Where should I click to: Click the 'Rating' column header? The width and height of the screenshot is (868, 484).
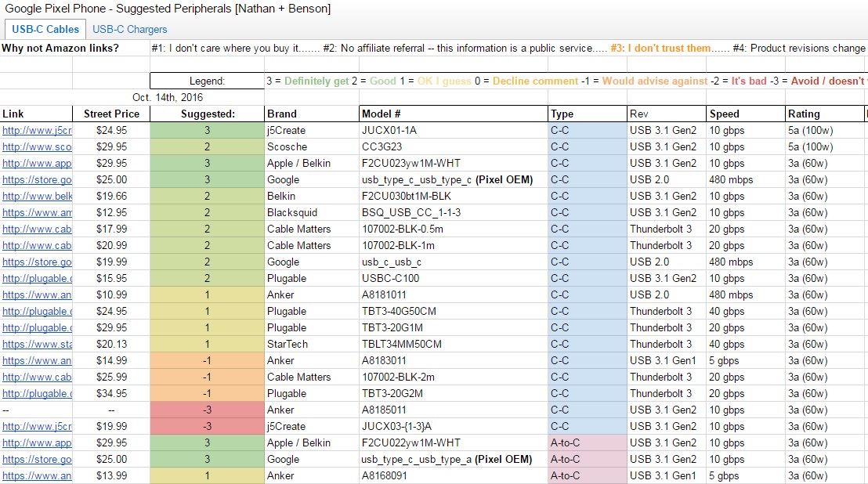pos(825,114)
